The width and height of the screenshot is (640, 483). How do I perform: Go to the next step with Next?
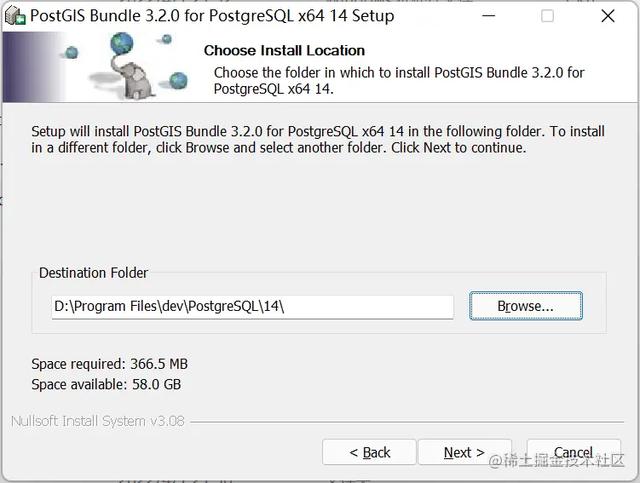coord(464,452)
